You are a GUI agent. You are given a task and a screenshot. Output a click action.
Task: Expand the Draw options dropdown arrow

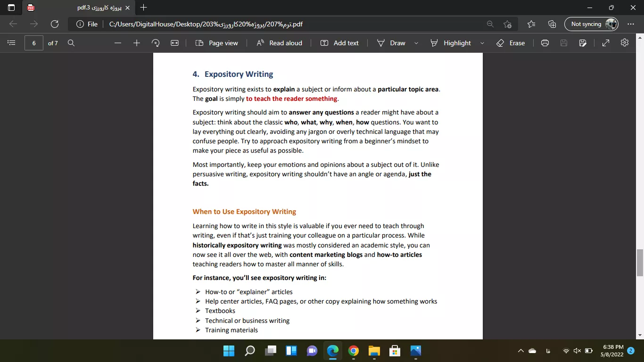(416, 43)
